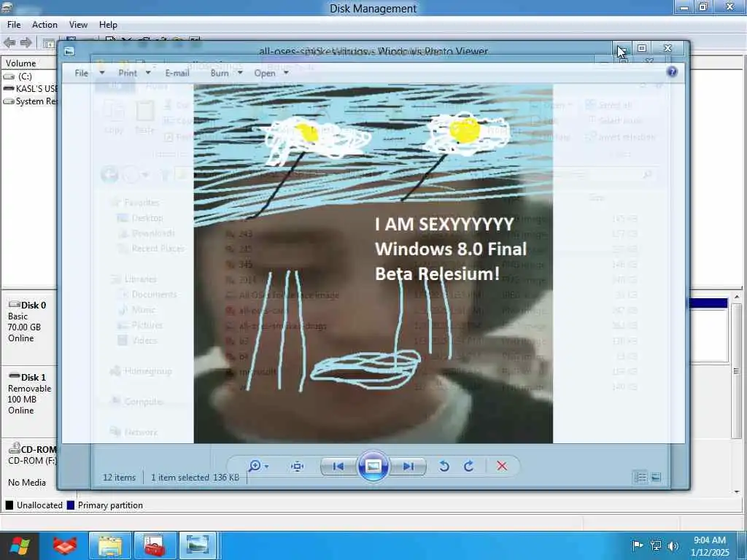The width and height of the screenshot is (747, 560).
Task: Open the File menu in Disk Management
Action: pyautogui.click(x=13, y=25)
